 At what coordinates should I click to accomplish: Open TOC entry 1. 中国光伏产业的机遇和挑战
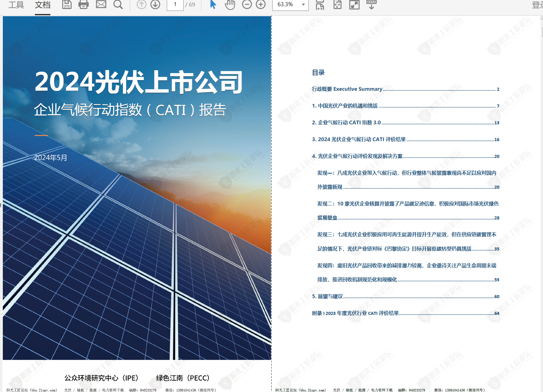(406, 106)
